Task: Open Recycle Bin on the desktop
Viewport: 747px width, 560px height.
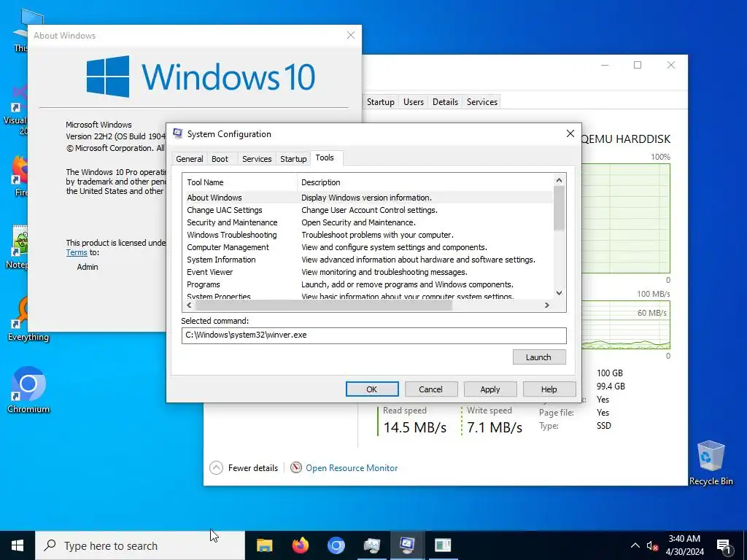Action: coord(711,463)
